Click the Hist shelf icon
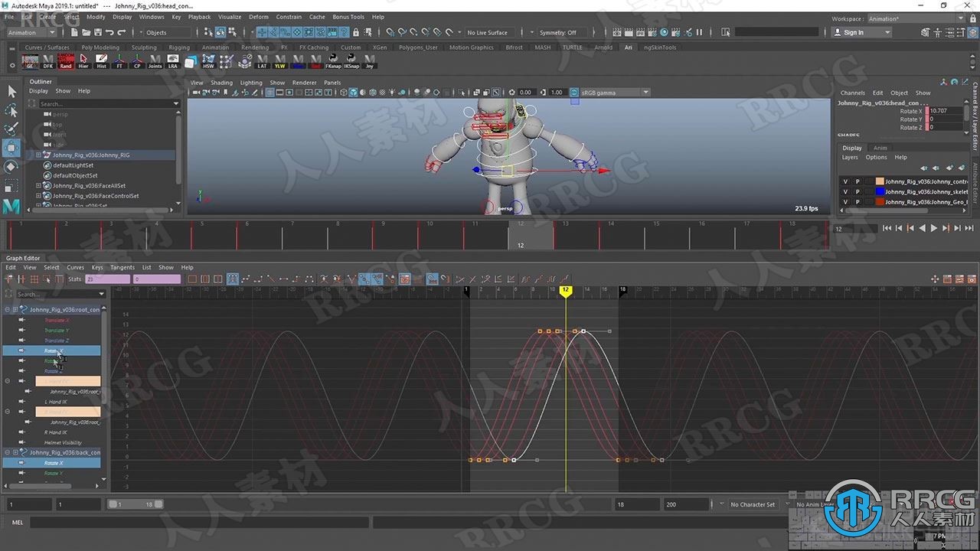980x551 pixels. pos(102,61)
